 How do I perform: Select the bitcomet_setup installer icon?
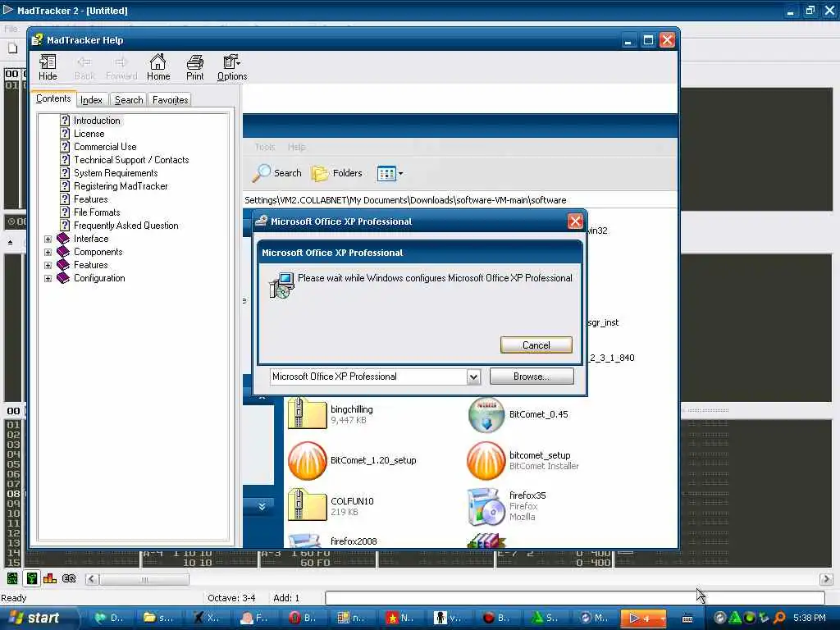click(x=486, y=460)
